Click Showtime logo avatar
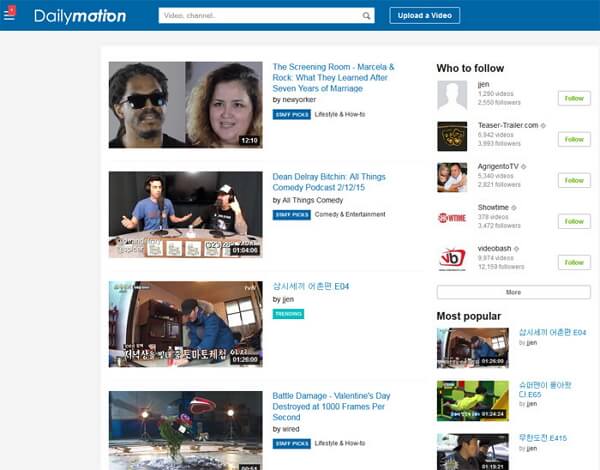This screenshot has width=600, height=470. point(452,218)
